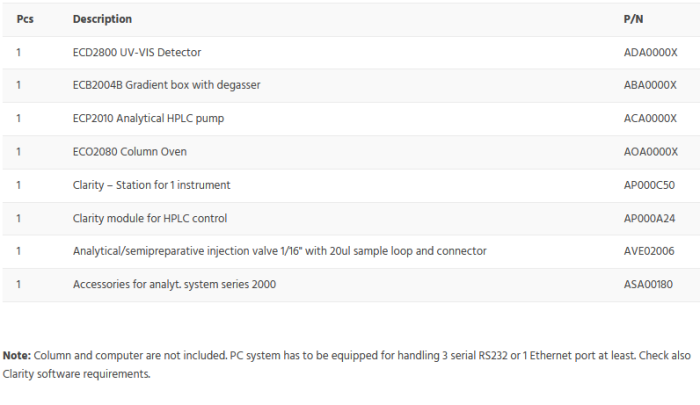This screenshot has width=700, height=405.
Task: Click Clarity – Station for 1 instrument
Action: (151, 185)
